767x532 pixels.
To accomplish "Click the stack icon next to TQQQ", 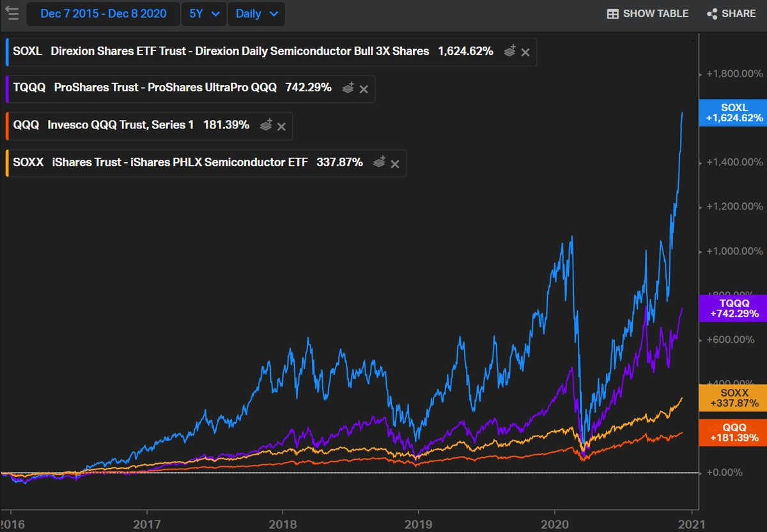I will point(348,89).
